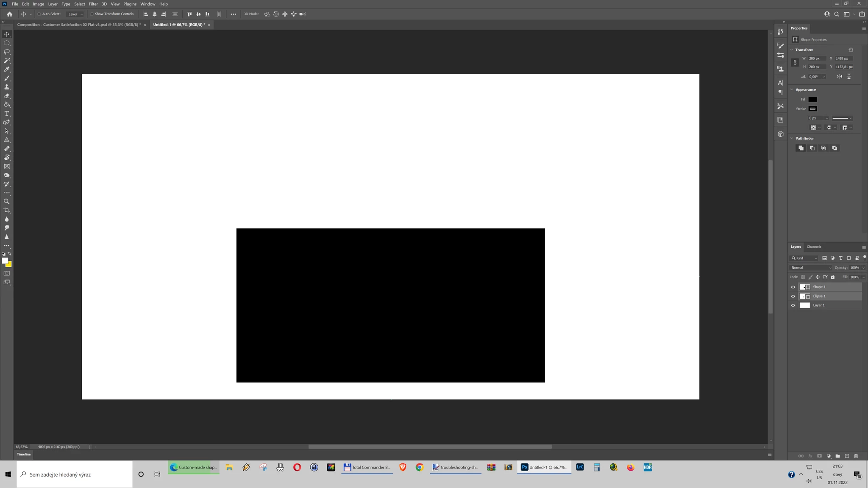
Task: Select the Zoom tool in toolbar
Action: tap(7, 202)
